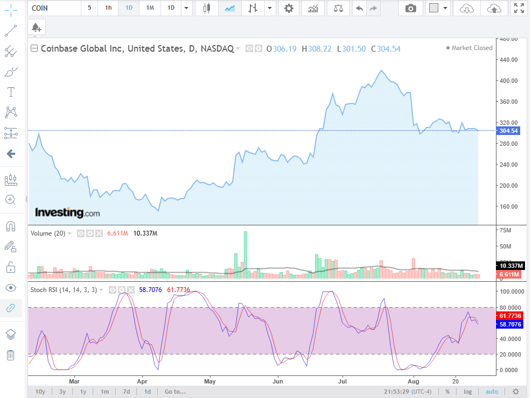The height and width of the screenshot is (398, 532).
Task: Select the long position measurement tool
Action: coord(11,133)
